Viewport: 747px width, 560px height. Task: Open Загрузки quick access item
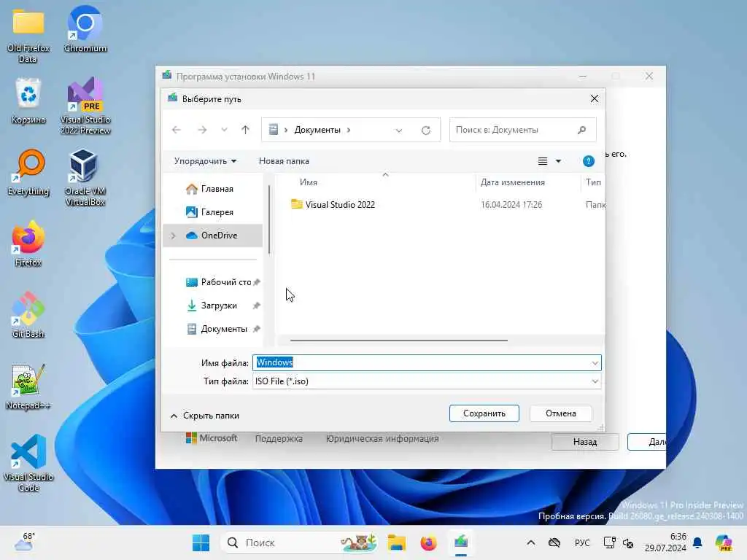point(213,306)
